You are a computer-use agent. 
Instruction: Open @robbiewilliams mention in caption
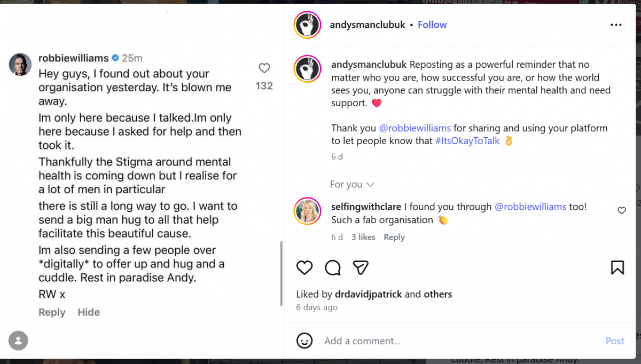[415, 128]
